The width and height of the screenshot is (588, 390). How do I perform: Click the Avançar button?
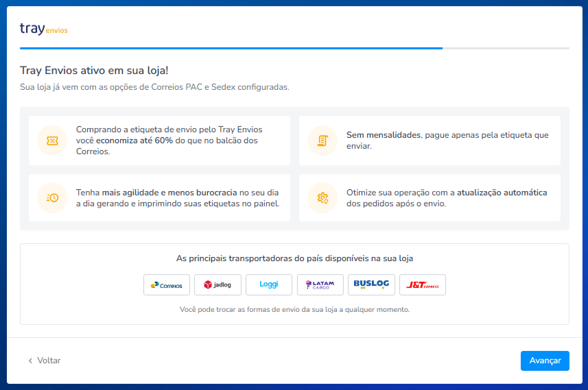point(545,361)
